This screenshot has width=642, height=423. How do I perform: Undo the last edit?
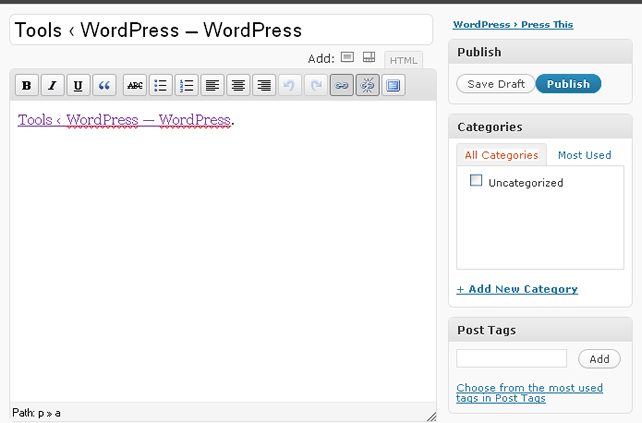pos(289,86)
